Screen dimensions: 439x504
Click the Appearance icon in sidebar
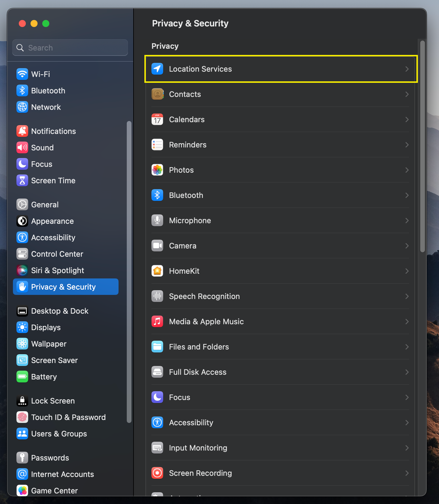point(22,221)
